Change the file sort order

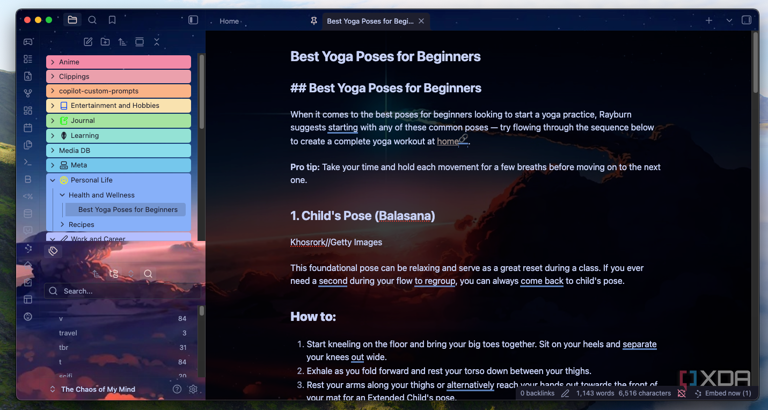pyautogui.click(x=122, y=42)
